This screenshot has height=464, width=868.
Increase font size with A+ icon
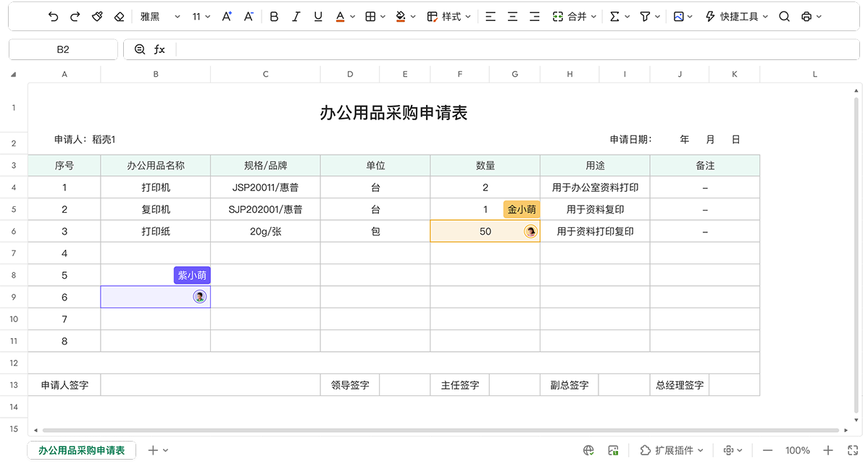227,17
